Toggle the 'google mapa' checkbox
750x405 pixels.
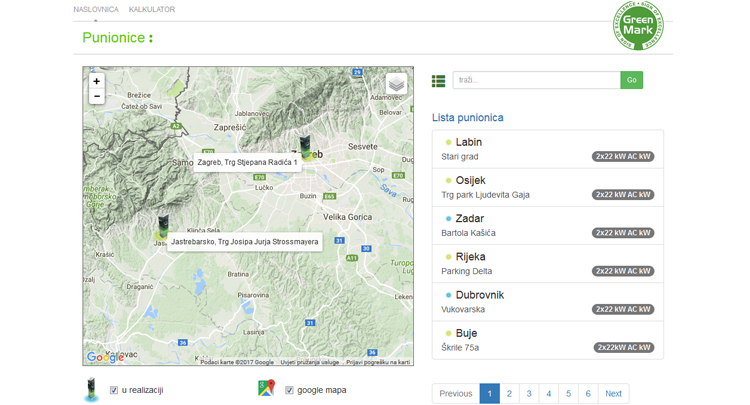point(289,390)
